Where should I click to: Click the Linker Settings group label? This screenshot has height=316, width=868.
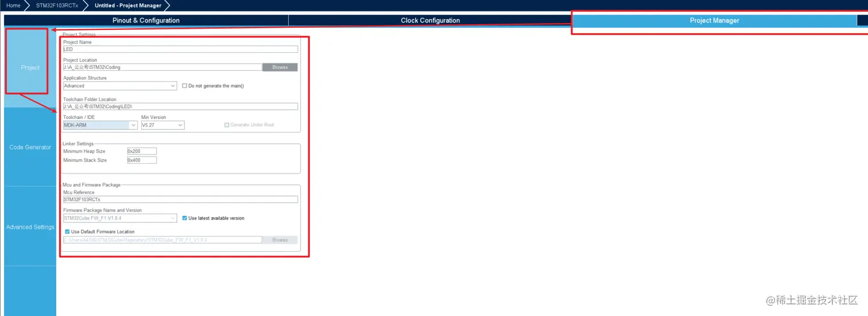[78, 144]
